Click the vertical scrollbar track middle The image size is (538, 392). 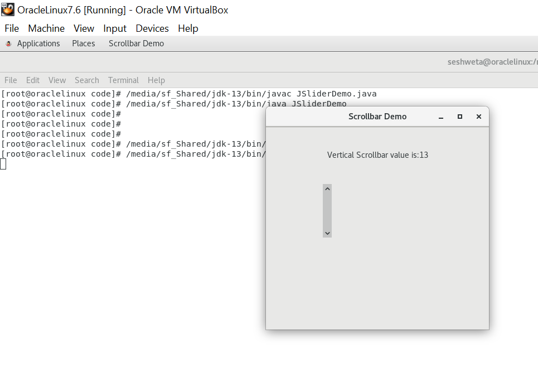tap(327, 211)
